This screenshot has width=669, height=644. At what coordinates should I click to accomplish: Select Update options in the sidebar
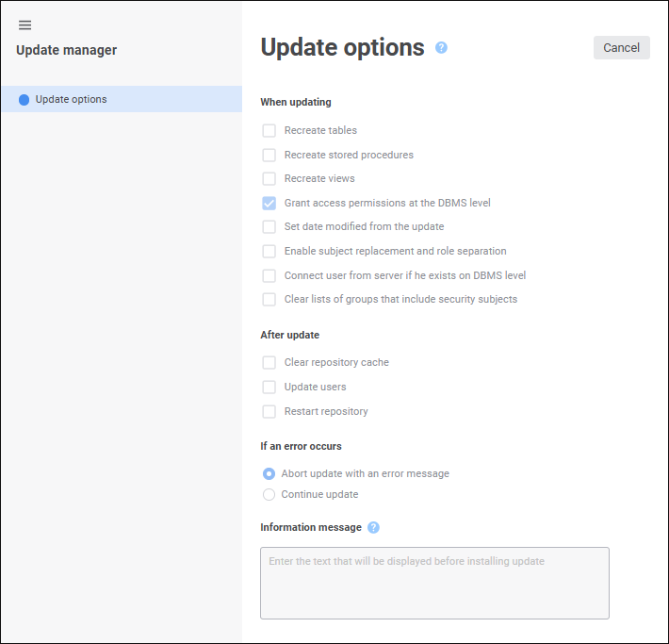click(x=71, y=99)
